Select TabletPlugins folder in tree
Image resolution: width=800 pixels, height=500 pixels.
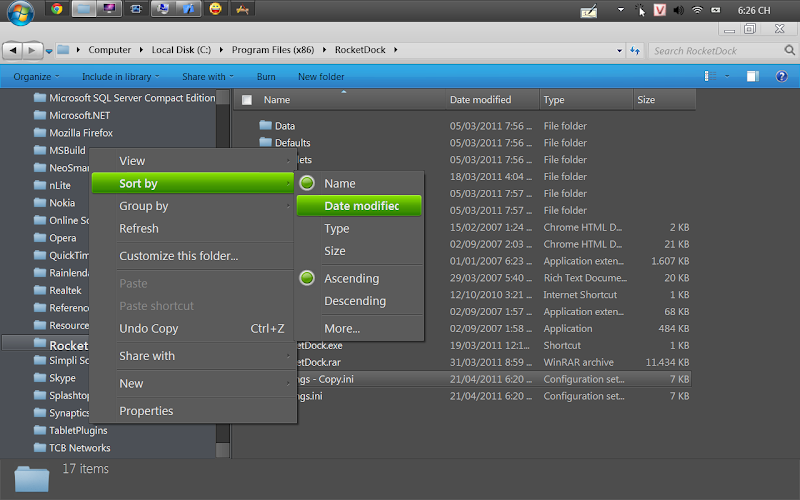pos(71,431)
